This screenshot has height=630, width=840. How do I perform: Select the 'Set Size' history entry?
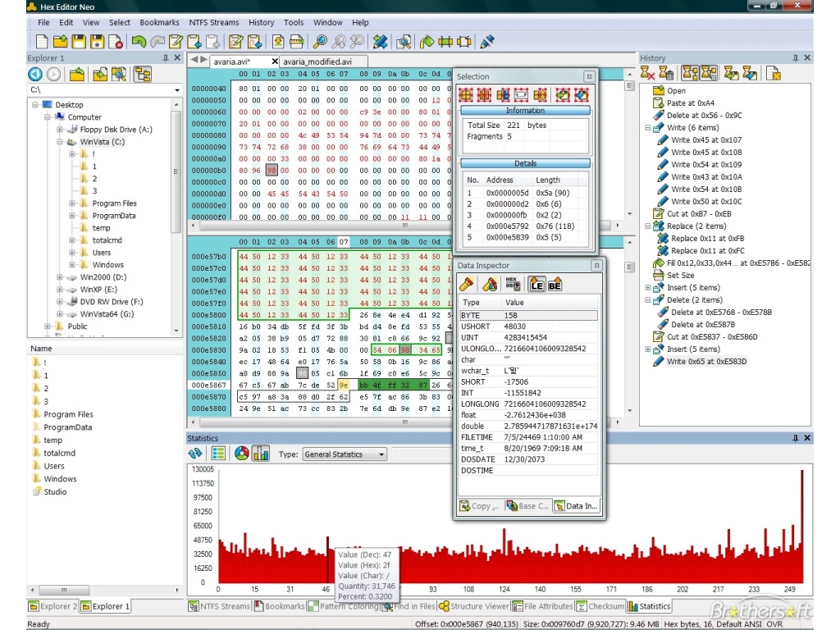click(x=680, y=276)
